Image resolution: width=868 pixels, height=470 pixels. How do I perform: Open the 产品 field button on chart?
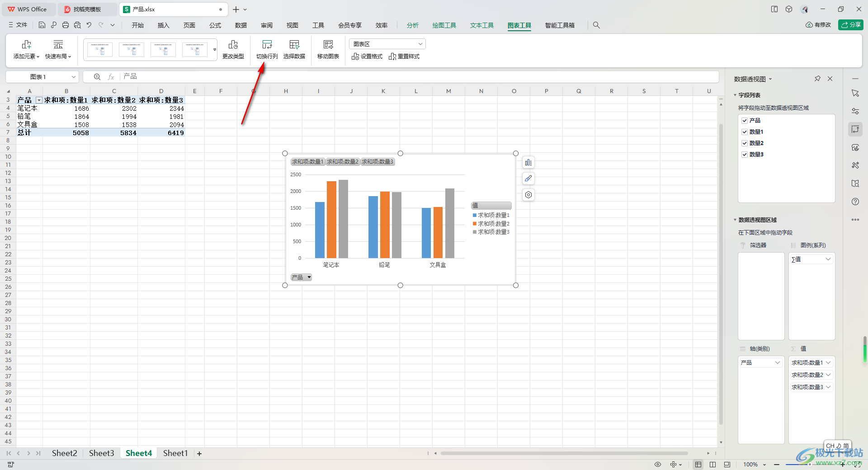click(x=301, y=277)
